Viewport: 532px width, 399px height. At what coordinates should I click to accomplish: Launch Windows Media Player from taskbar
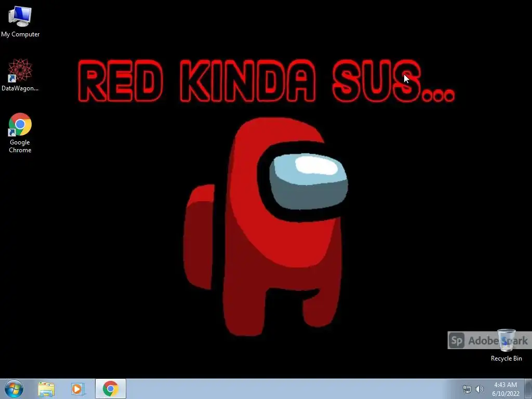[78, 389]
